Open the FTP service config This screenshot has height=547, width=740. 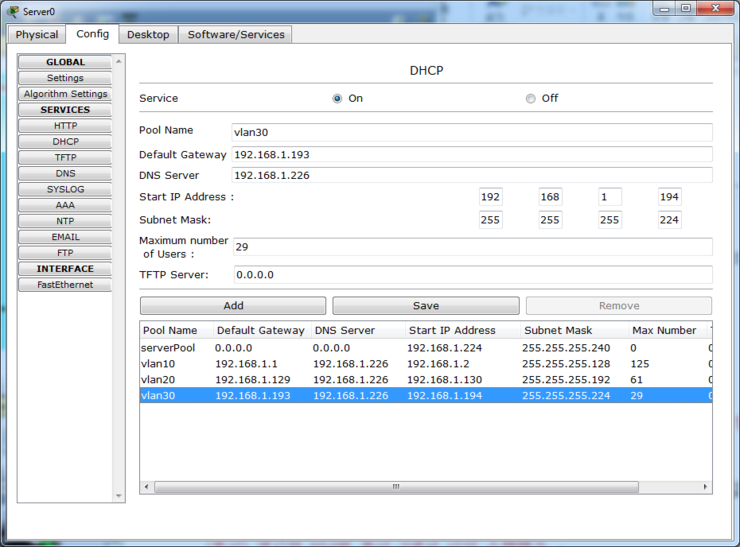click(x=65, y=252)
